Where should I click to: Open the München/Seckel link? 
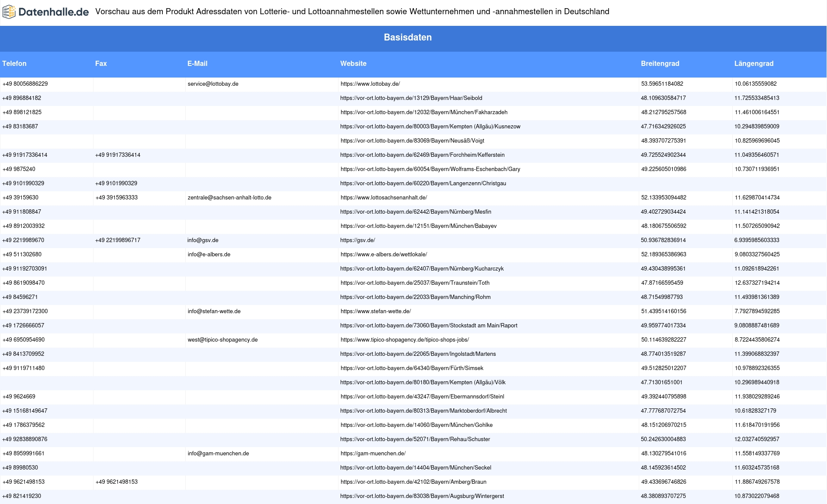(x=416, y=468)
